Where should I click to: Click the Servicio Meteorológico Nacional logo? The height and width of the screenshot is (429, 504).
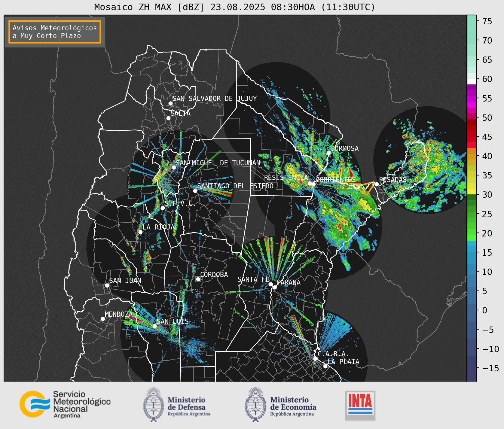pyautogui.click(x=65, y=404)
